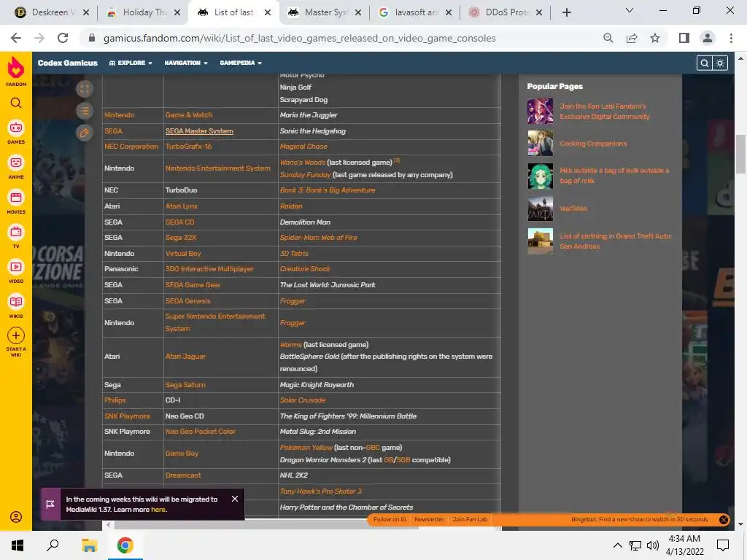Open Chrome profile avatar icon
Image resolution: width=747 pixels, height=560 pixels.
coord(708,38)
